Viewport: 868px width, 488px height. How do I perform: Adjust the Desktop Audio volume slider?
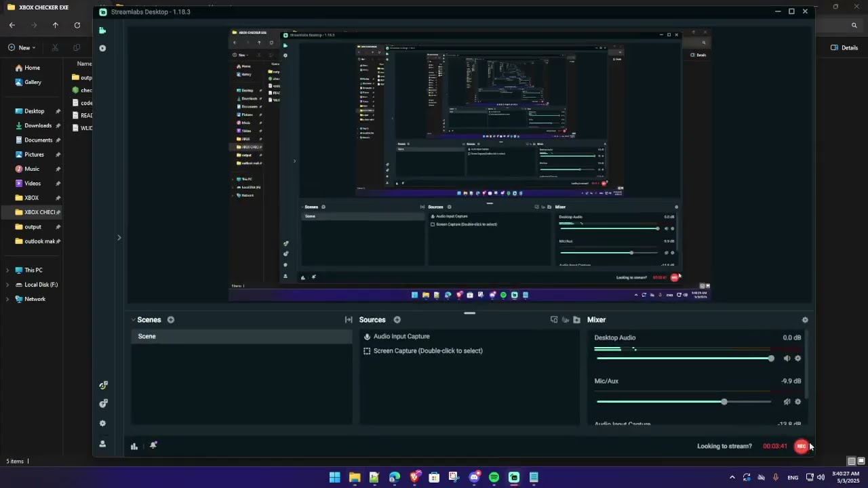684,359
